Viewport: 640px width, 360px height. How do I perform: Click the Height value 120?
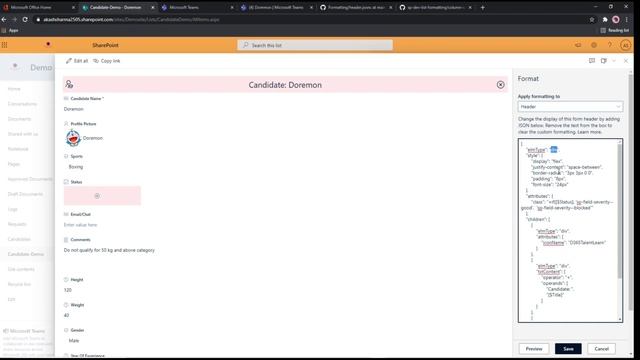coord(68,290)
